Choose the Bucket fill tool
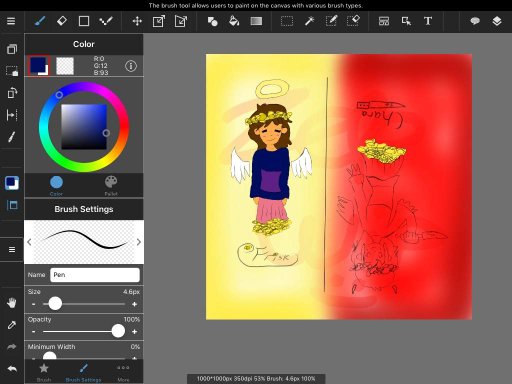The image size is (512, 384). 234,21
